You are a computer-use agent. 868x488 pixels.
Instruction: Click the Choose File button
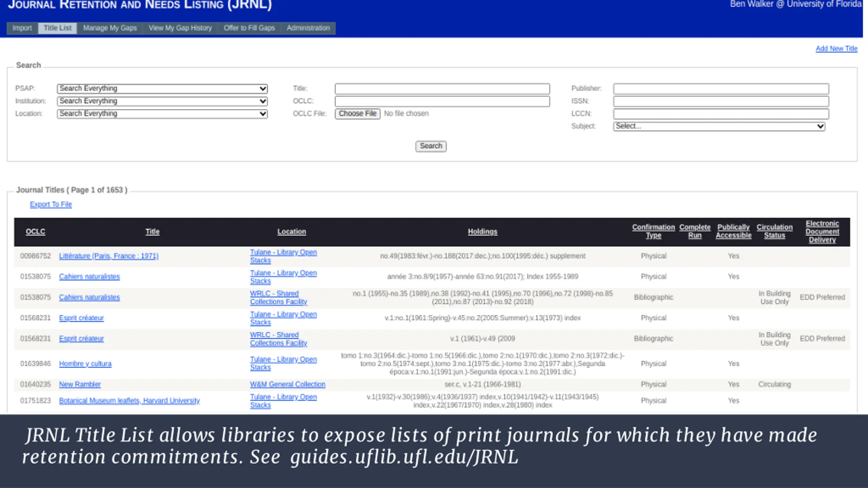pyautogui.click(x=357, y=114)
